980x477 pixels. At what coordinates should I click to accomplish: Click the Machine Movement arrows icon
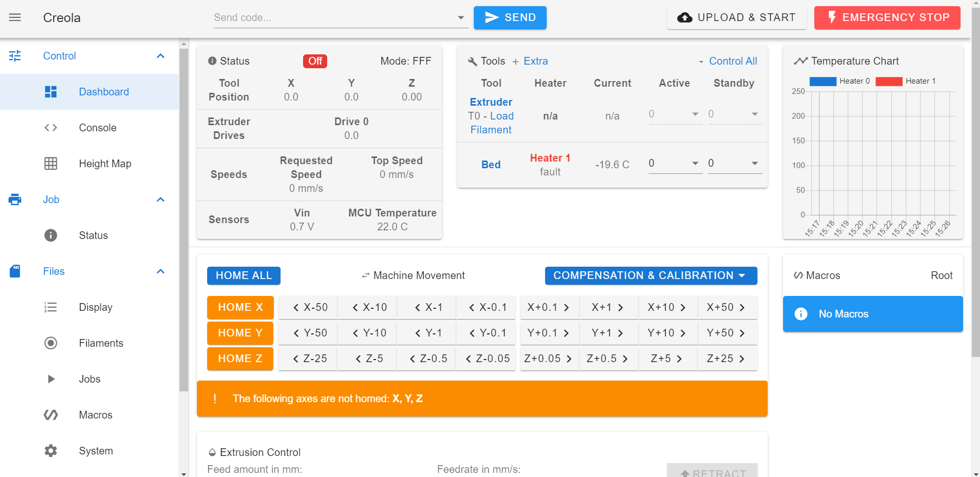[366, 276]
